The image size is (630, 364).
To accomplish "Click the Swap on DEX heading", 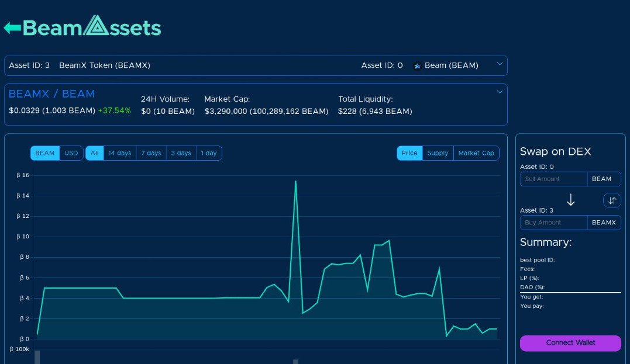I will click(555, 152).
